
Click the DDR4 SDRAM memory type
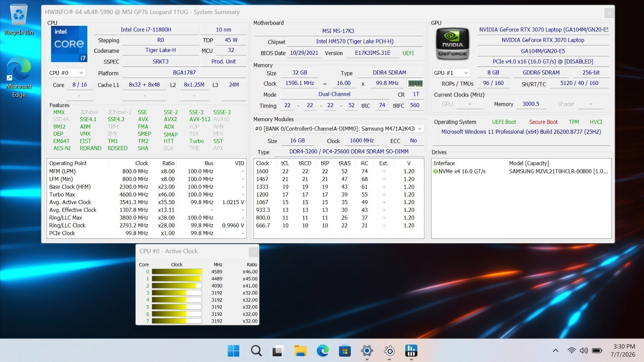[390, 73]
